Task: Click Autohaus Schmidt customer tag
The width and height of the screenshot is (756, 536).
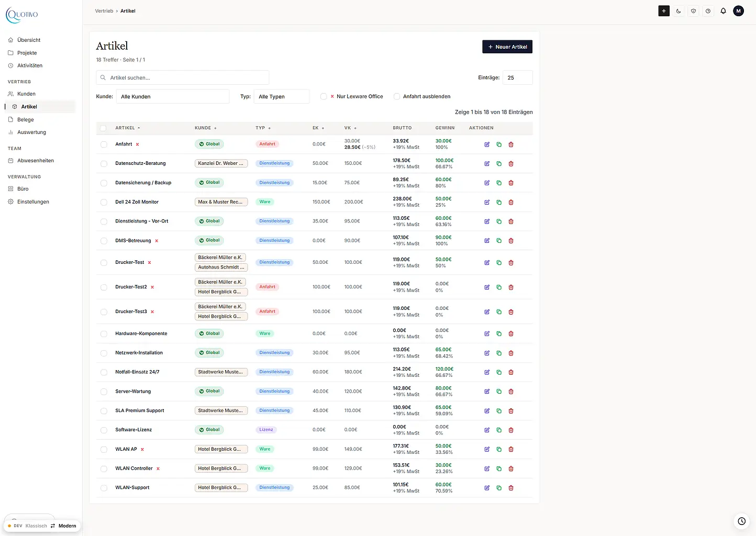Action: coord(221,267)
